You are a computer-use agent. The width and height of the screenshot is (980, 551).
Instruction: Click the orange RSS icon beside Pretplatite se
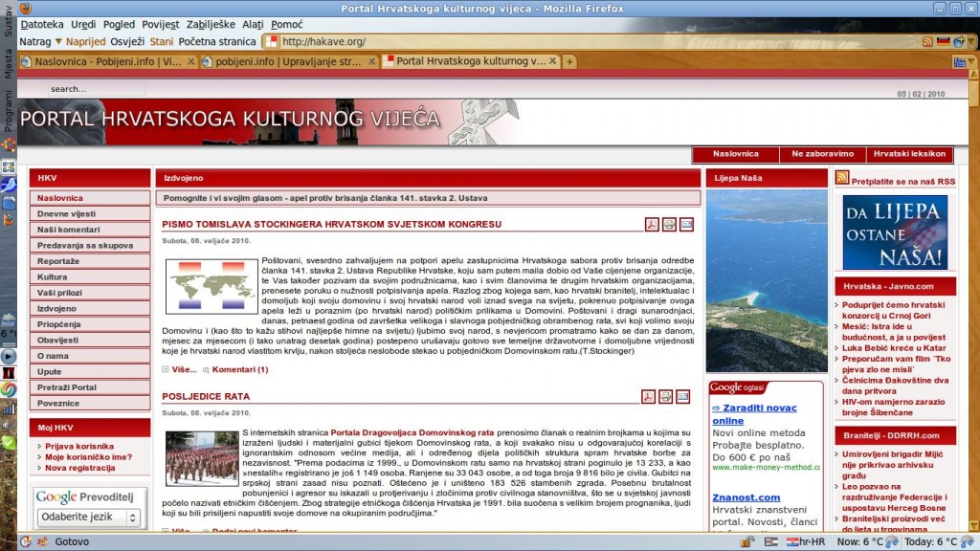pyautogui.click(x=842, y=177)
